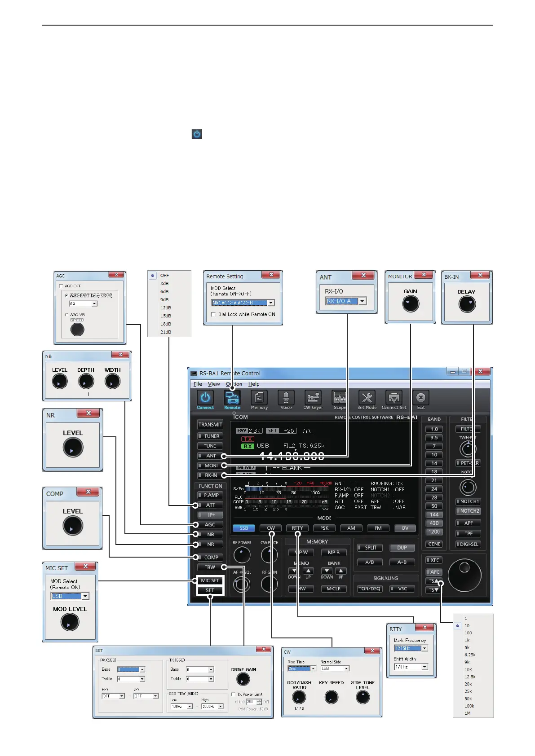This screenshot has height=756, width=535.
Task: Select 12dB in attenuator list
Action: coord(166,308)
